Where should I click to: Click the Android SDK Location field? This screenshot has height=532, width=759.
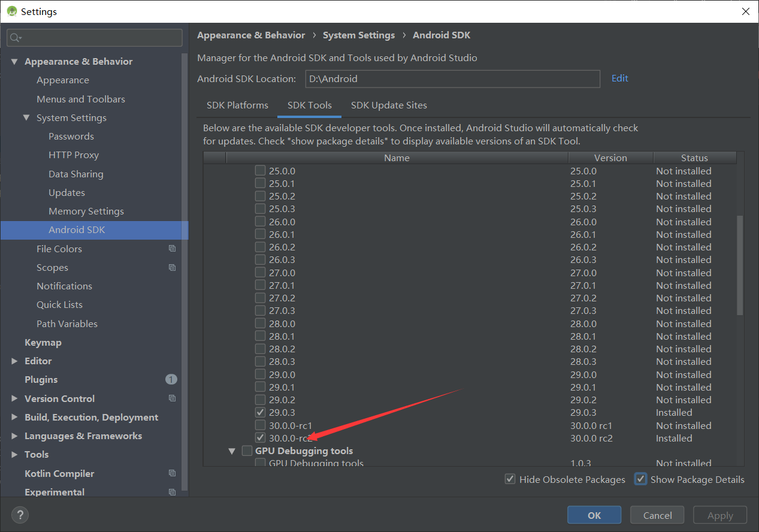click(x=452, y=79)
